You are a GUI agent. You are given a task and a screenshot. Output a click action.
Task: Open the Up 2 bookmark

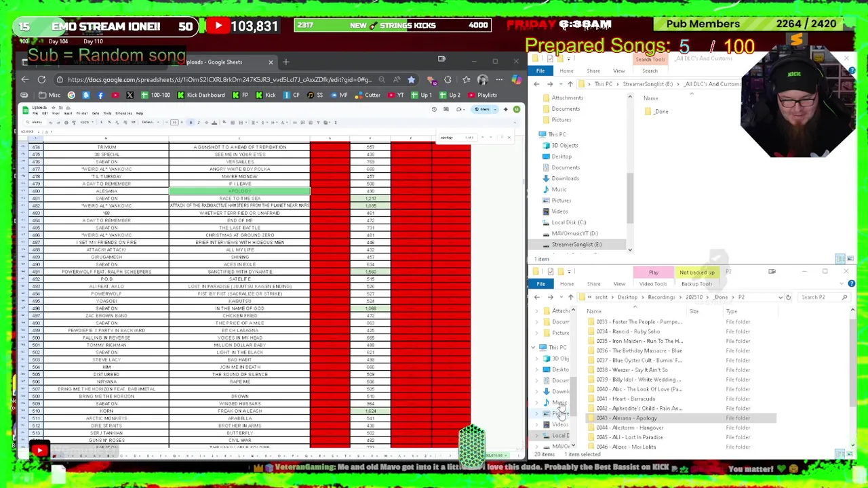(450, 95)
